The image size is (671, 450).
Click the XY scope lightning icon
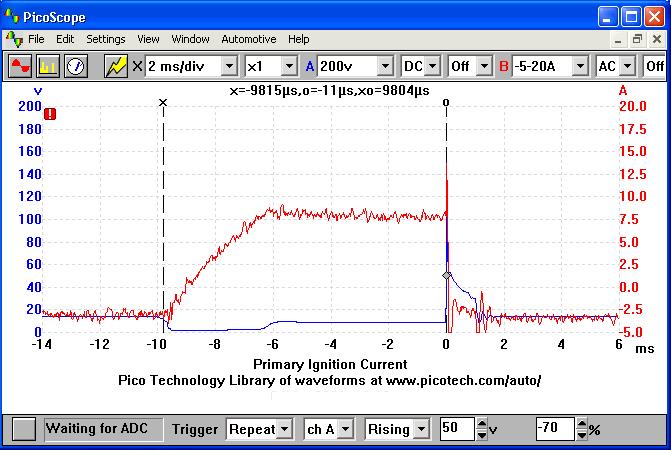(116, 66)
